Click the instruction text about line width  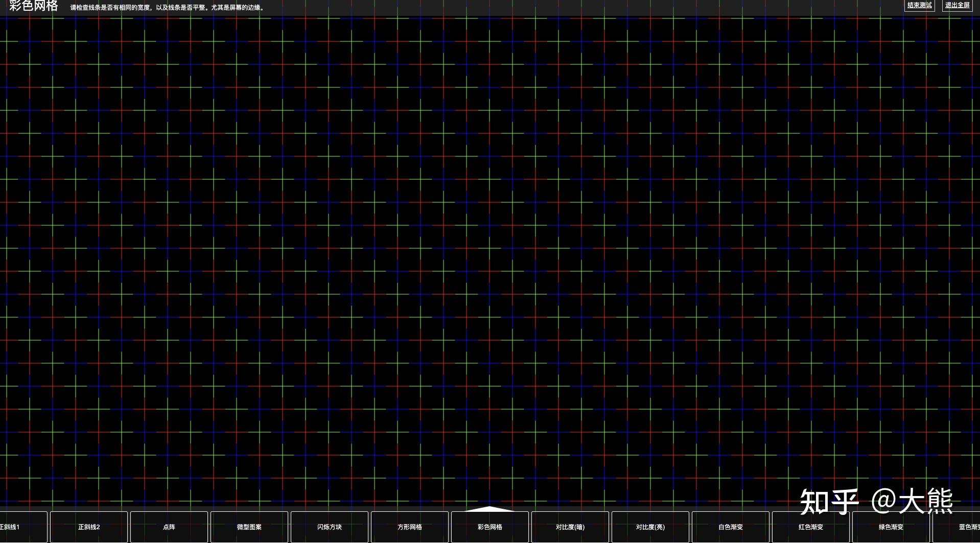click(168, 8)
